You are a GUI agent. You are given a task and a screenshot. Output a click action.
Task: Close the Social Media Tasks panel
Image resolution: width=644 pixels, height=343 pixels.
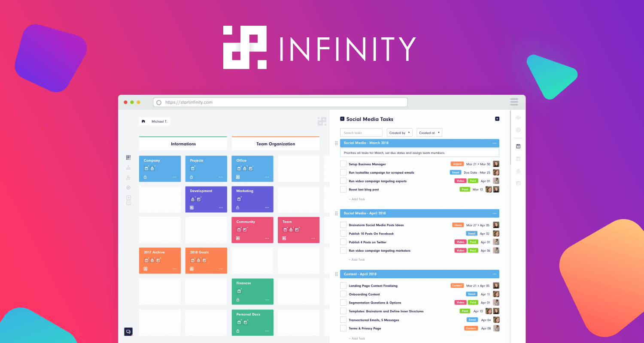497,119
